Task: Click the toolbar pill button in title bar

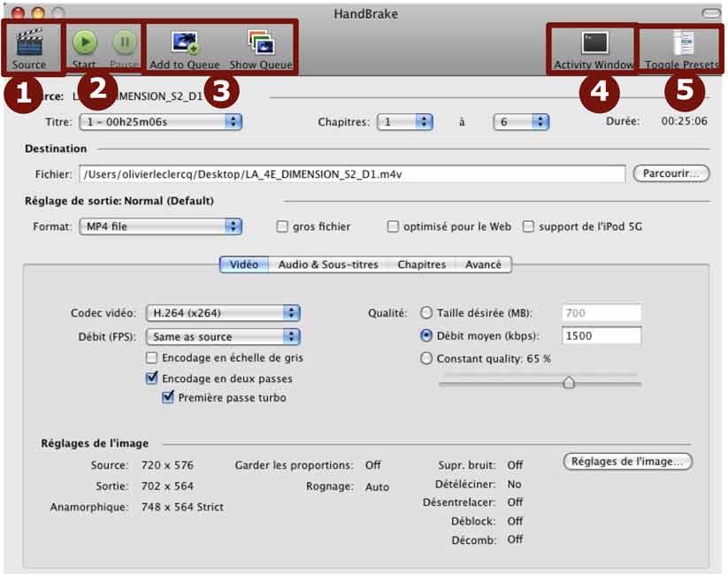Action: click(x=711, y=13)
